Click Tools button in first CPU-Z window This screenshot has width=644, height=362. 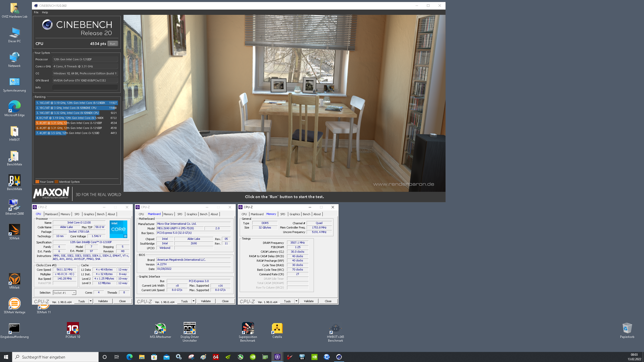[82, 301]
